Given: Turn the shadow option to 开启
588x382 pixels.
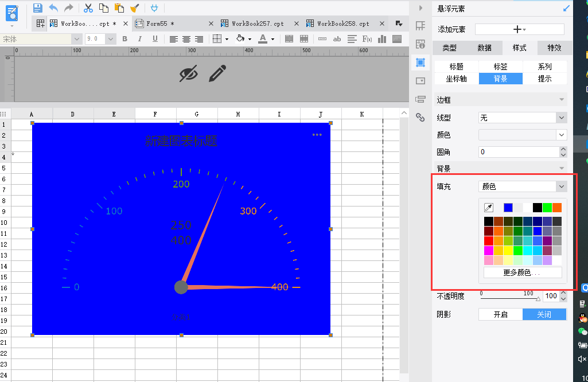Looking at the screenshot, I should (x=500, y=314).
